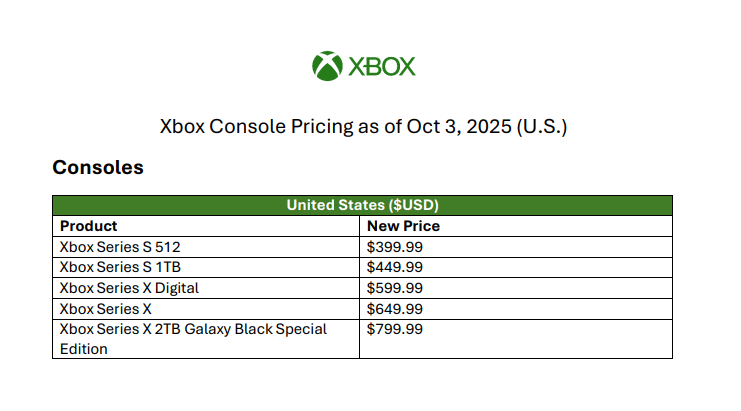Select the $799.99 price cell
Screen dimensions: 741x411
click(x=395, y=329)
